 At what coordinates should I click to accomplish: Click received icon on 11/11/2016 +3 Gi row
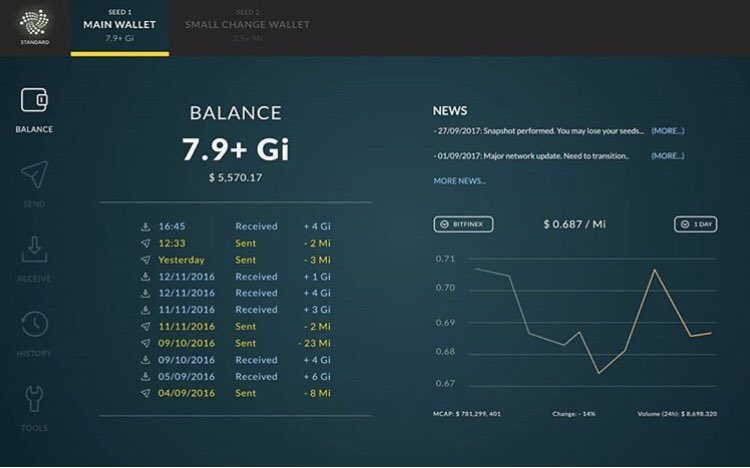click(x=145, y=310)
